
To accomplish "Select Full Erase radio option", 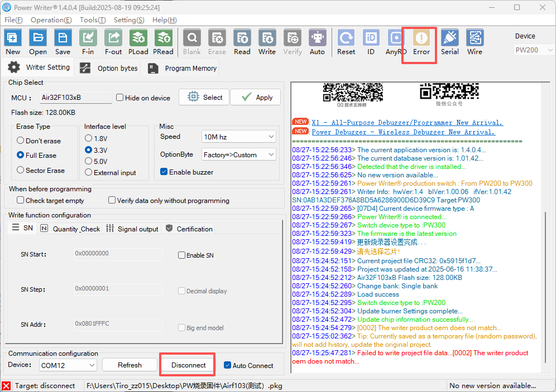I will [x=21, y=155].
